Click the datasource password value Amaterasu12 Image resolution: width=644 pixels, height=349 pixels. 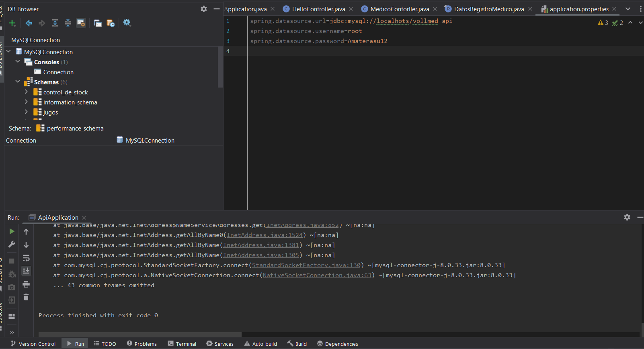tap(367, 41)
